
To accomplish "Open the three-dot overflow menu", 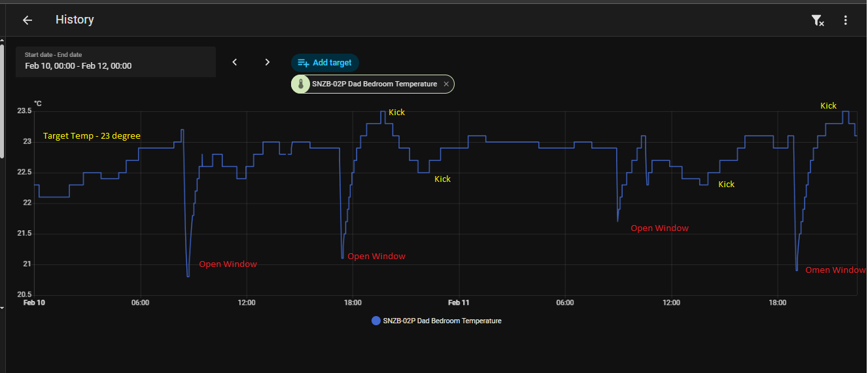I will tap(845, 20).
